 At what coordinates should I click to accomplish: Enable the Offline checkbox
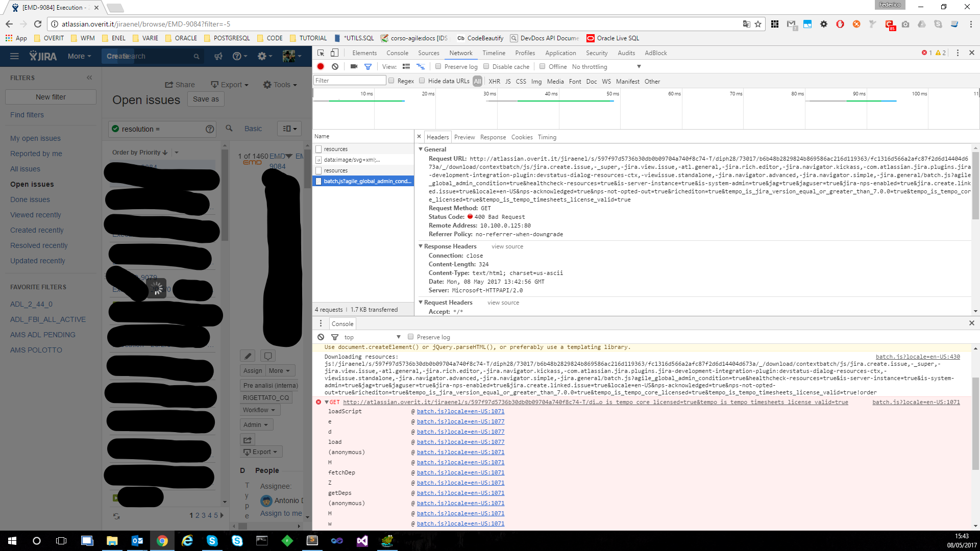(543, 66)
